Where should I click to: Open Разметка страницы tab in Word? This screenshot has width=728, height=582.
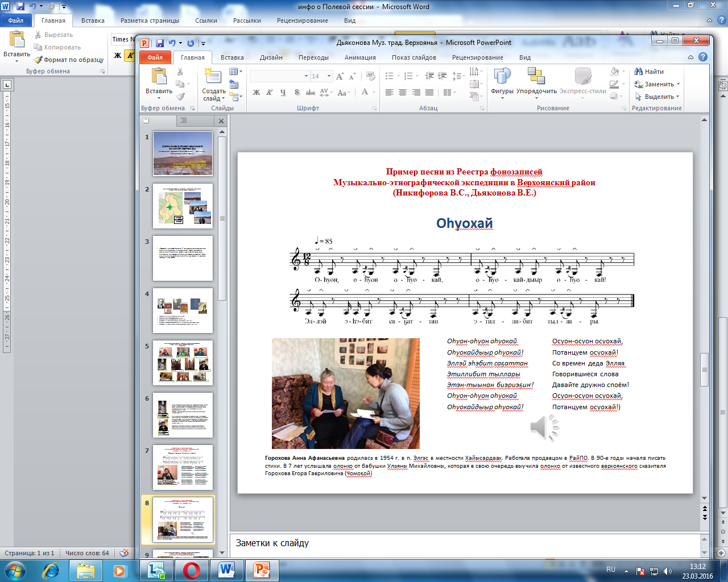pyautogui.click(x=150, y=20)
